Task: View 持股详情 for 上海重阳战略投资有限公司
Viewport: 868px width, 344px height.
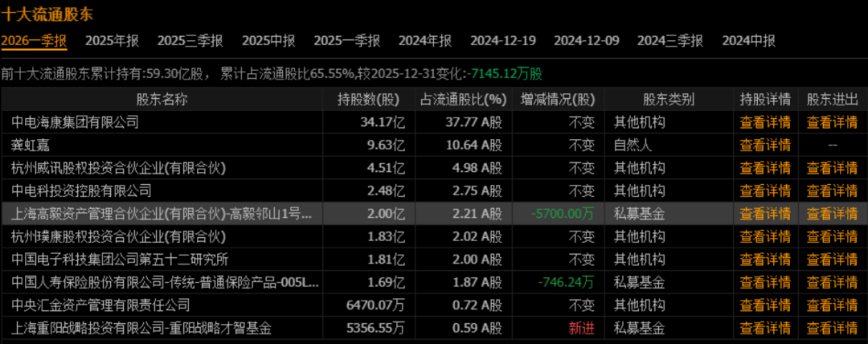Action: (x=766, y=329)
